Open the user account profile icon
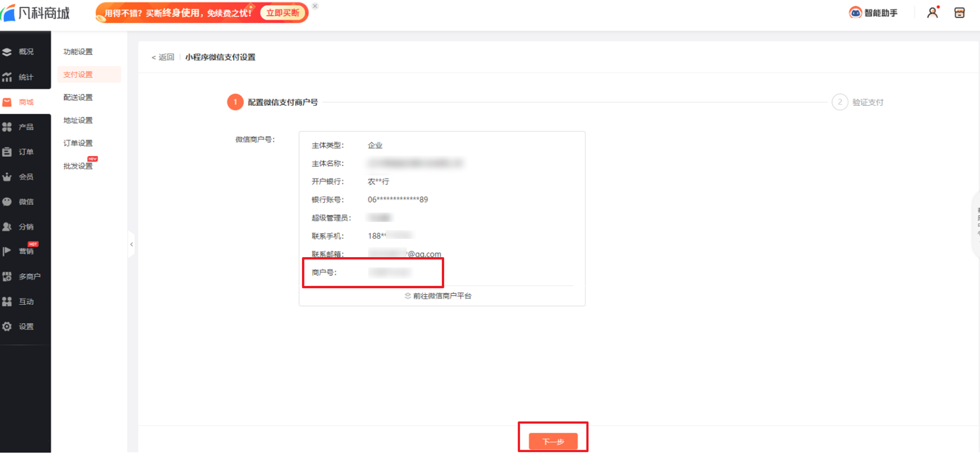The image size is (980, 455). pyautogui.click(x=932, y=12)
